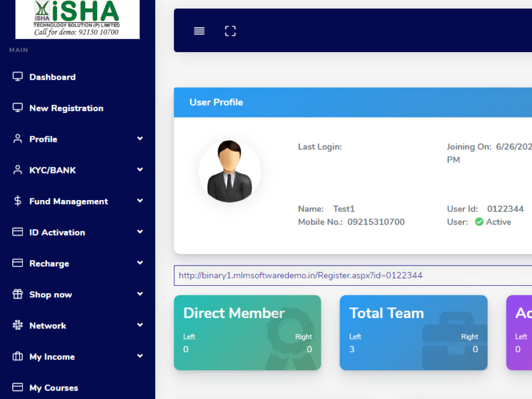Click mobile number 09215310700
The height and width of the screenshot is (399, 532).
coord(376,222)
